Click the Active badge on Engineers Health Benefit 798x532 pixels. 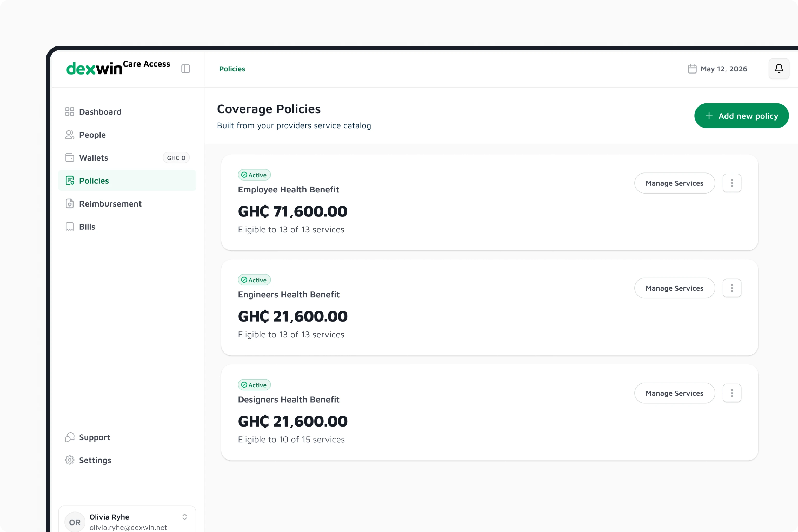coord(254,280)
